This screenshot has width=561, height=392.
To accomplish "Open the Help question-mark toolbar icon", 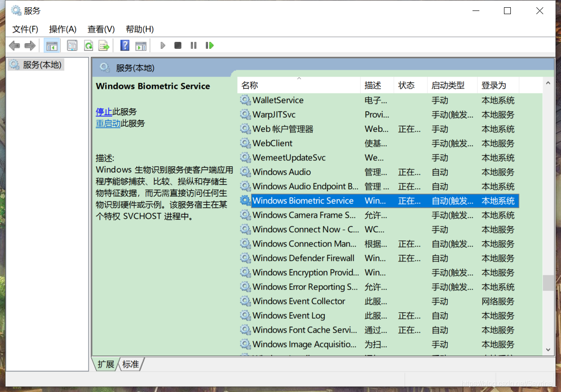I will 125,46.
